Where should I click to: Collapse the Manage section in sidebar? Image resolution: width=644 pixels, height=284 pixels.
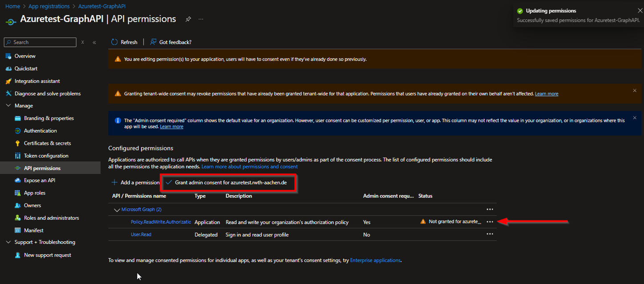pyautogui.click(x=8, y=106)
